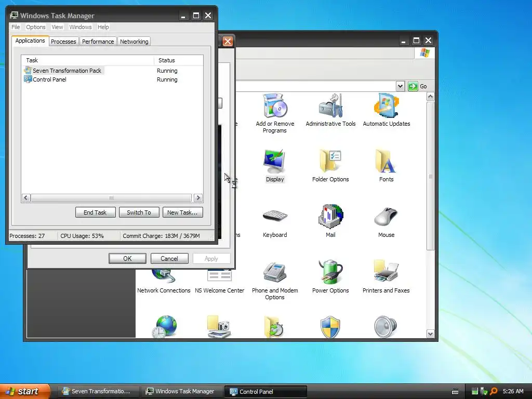532x399 pixels.
Task: Open View menu in Task Manager
Action: pos(57,27)
